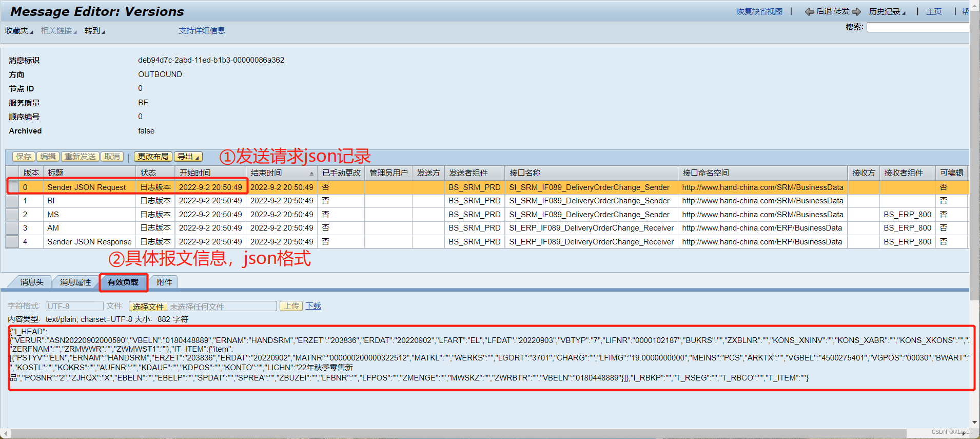Screen dimensions: 980x439
Task: Click the 后退 back text
Action: click(x=824, y=11)
